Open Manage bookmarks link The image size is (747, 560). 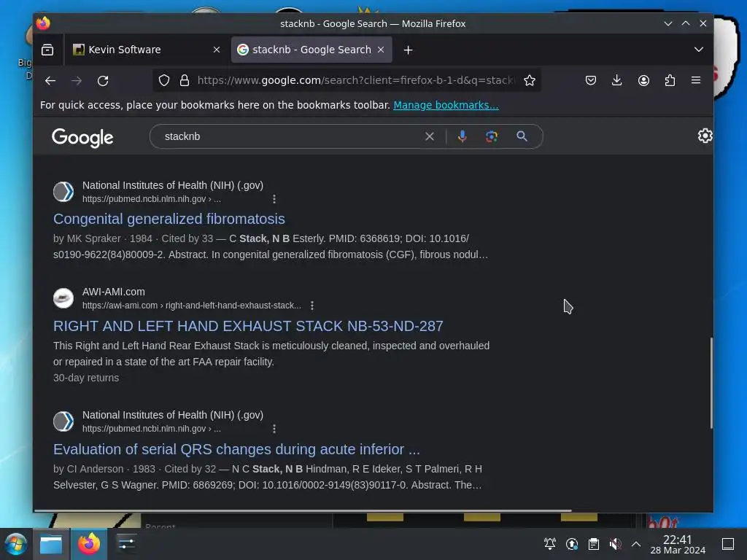(446, 105)
